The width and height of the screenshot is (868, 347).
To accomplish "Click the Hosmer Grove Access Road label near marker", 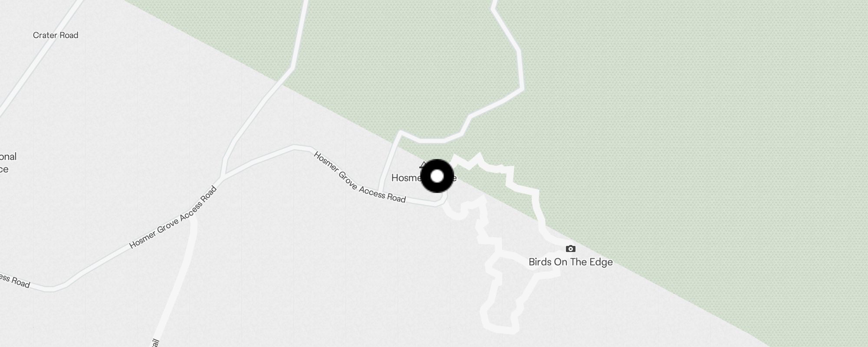I will tap(359, 177).
